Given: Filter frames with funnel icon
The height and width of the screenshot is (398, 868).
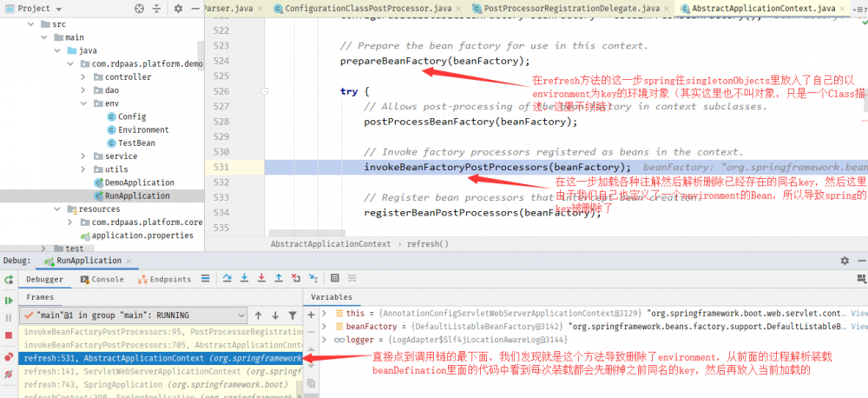Looking at the screenshot, I should 293,315.
